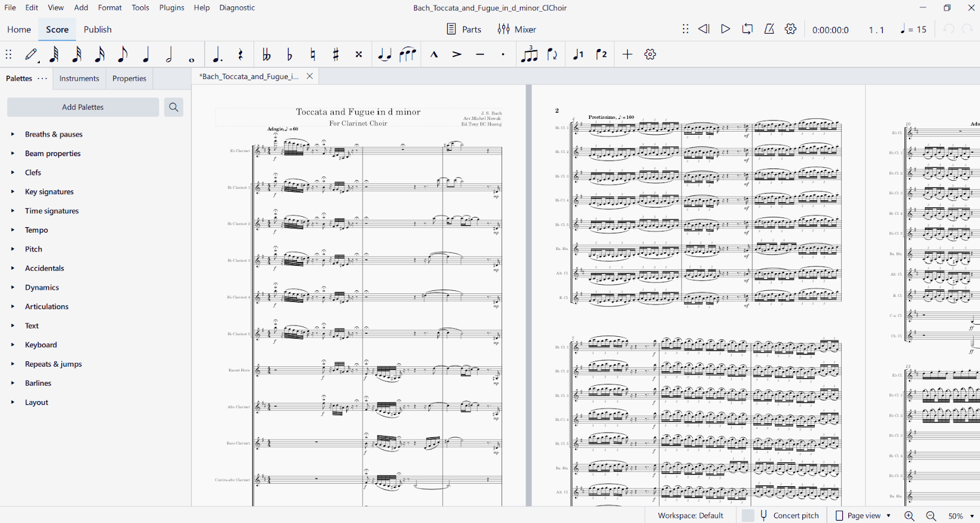Open Page view mode dropdown
This screenshot has width=980, height=523.
pos(863,516)
